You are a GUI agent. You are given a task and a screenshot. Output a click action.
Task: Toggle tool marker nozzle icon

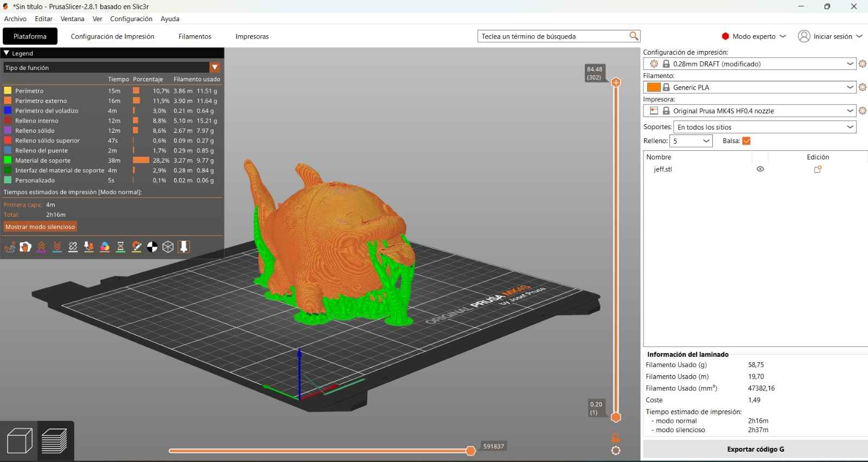point(184,247)
